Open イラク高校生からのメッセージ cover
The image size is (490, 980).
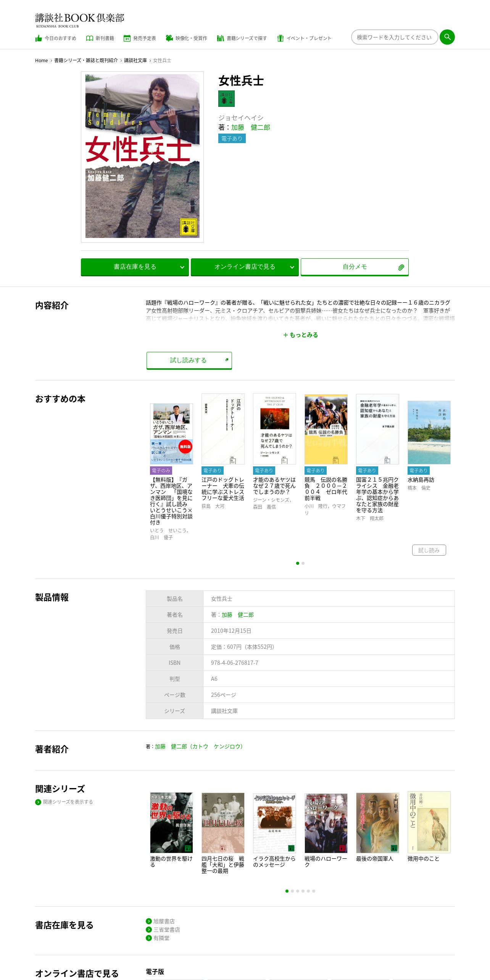click(274, 822)
